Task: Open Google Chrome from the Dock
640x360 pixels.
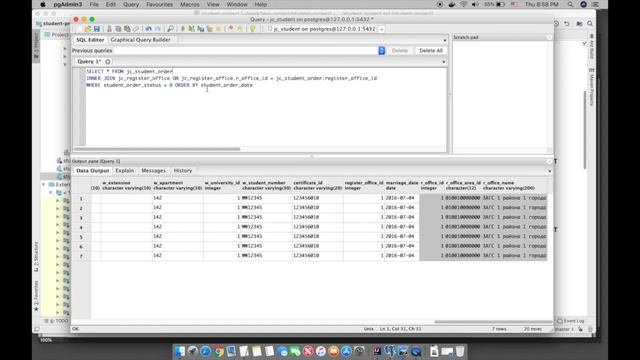Action: tap(219, 351)
